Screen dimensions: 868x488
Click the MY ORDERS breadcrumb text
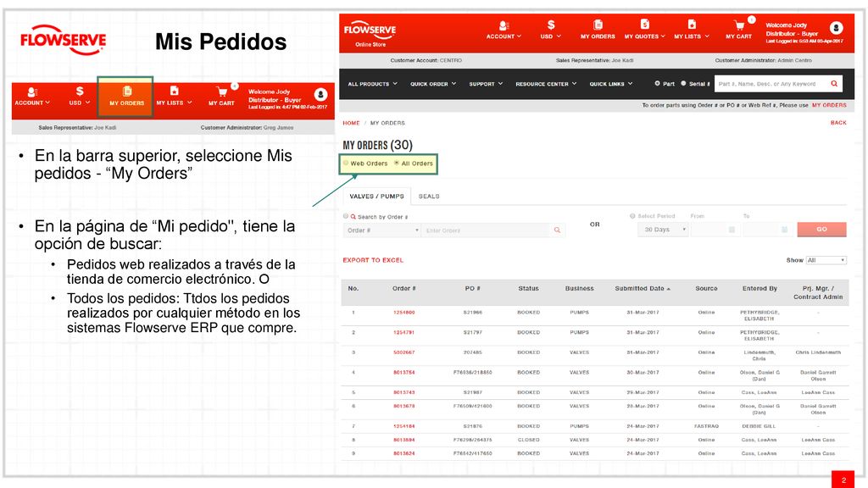point(387,123)
